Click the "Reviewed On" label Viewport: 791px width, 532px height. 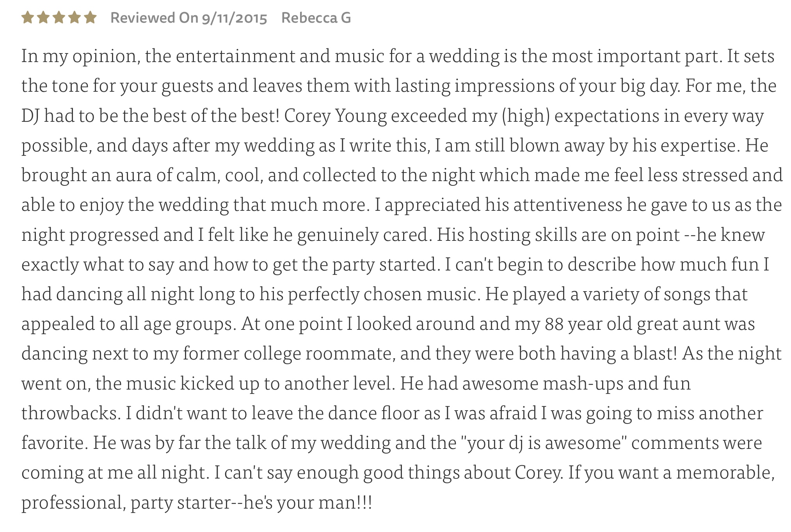tap(154, 18)
